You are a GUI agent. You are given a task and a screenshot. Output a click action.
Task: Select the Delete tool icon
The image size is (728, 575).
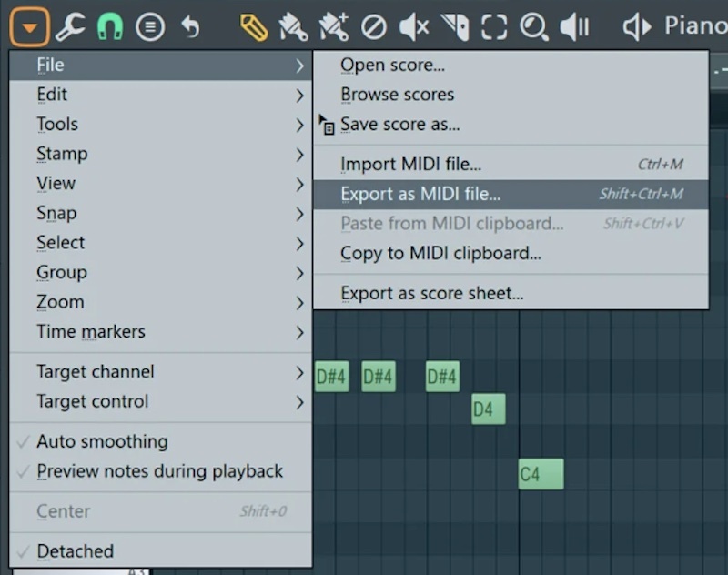coord(374,27)
